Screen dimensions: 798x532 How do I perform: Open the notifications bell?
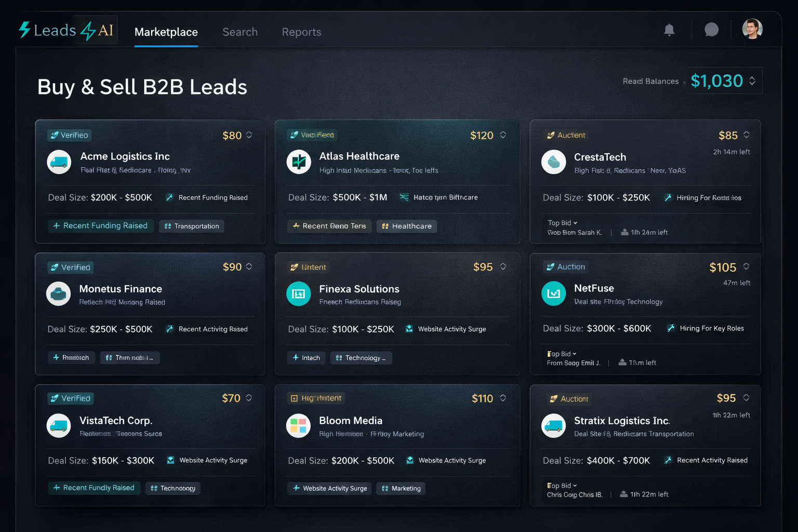click(x=669, y=30)
